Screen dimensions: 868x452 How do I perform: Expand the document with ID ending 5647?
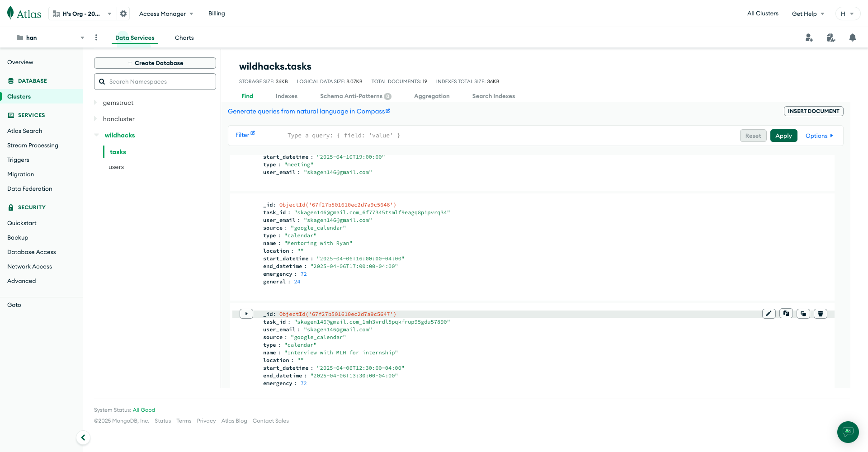pos(246,314)
